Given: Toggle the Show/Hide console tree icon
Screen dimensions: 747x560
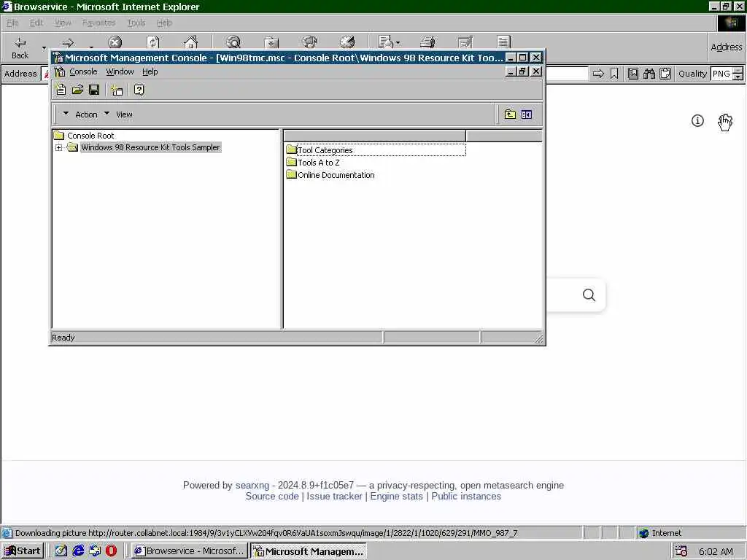Looking at the screenshot, I should point(527,114).
